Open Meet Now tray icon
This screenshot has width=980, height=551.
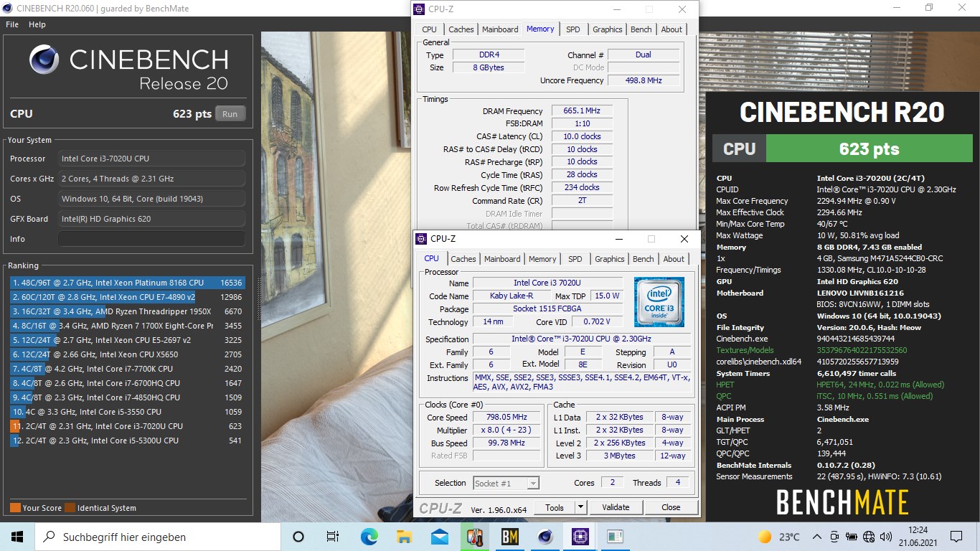tap(834, 536)
